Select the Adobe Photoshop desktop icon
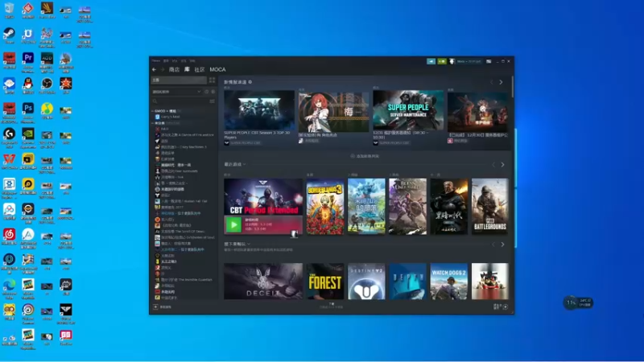 tap(28, 113)
